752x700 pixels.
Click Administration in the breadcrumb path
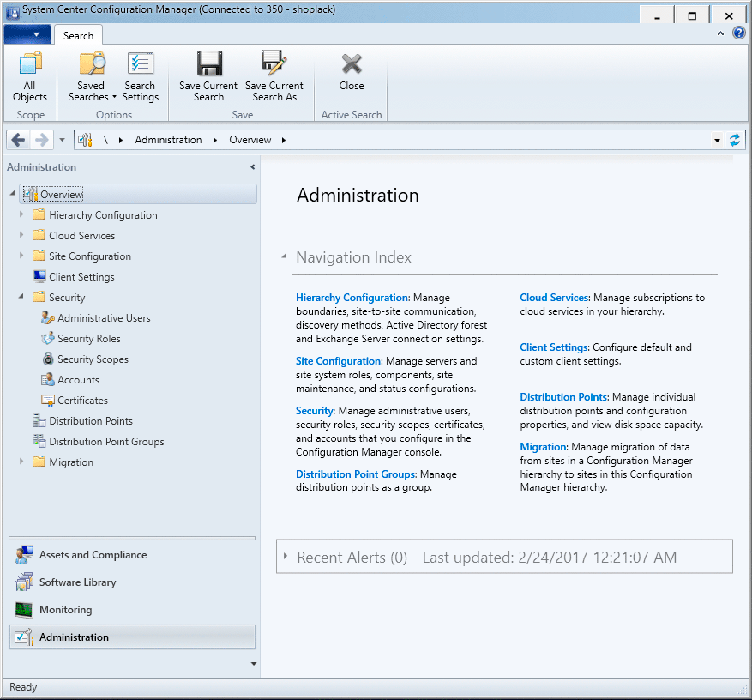click(168, 140)
